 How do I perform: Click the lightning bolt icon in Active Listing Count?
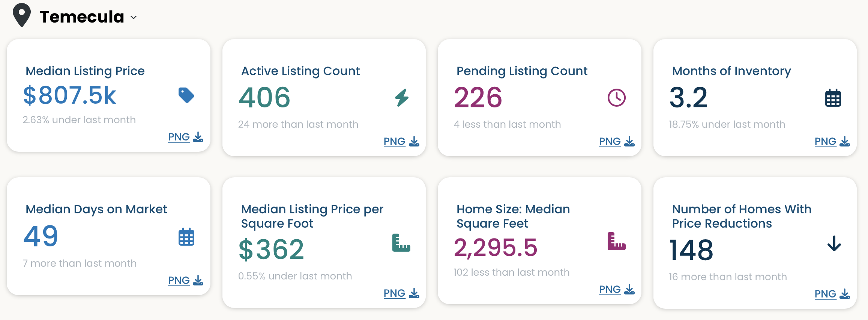pos(402,98)
